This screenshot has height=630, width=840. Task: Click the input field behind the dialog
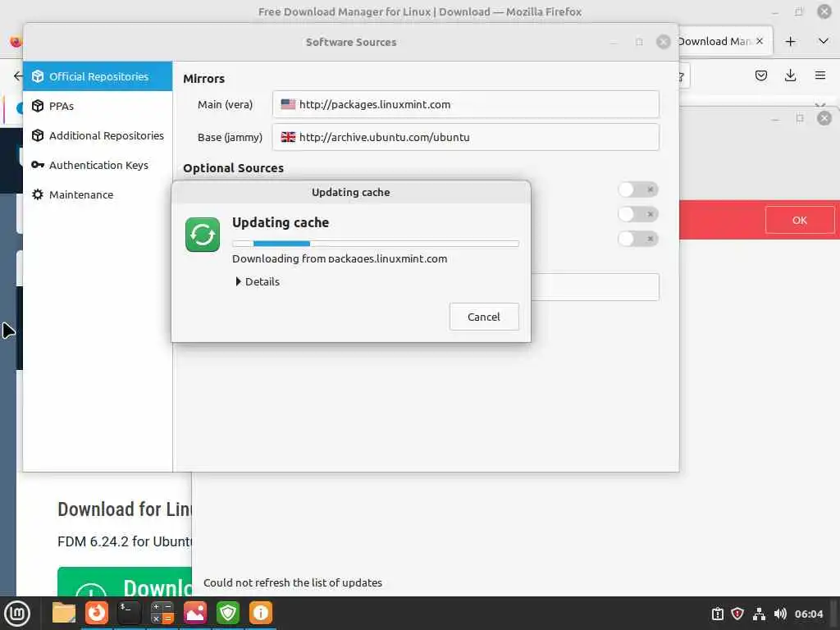[x=595, y=287]
